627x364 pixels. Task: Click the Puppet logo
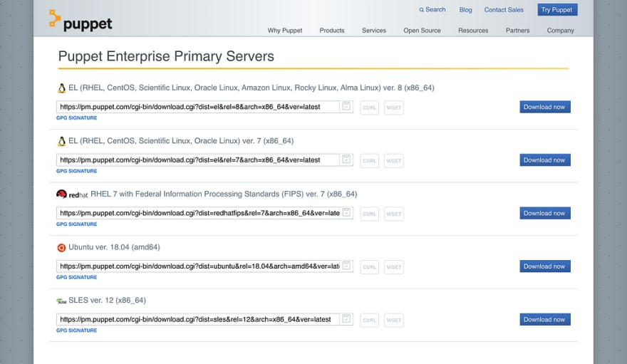coord(81,20)
